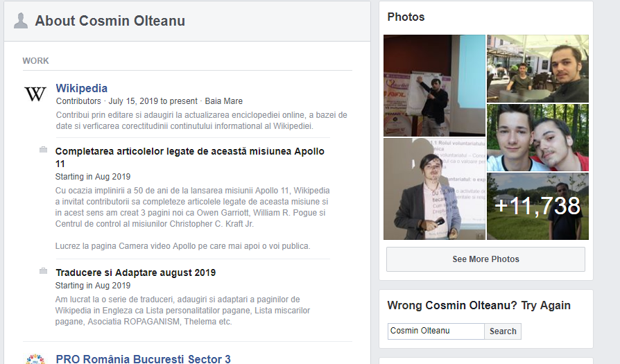Click the Cosmin Olteanu search input field
620x364 pixels.
pyautogui.click(x=436, y=331)
